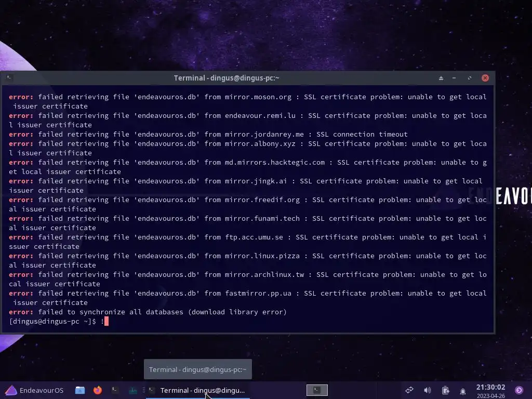
Task: Select the Terminal taskbar window button
Action: [x=198, y=390]
